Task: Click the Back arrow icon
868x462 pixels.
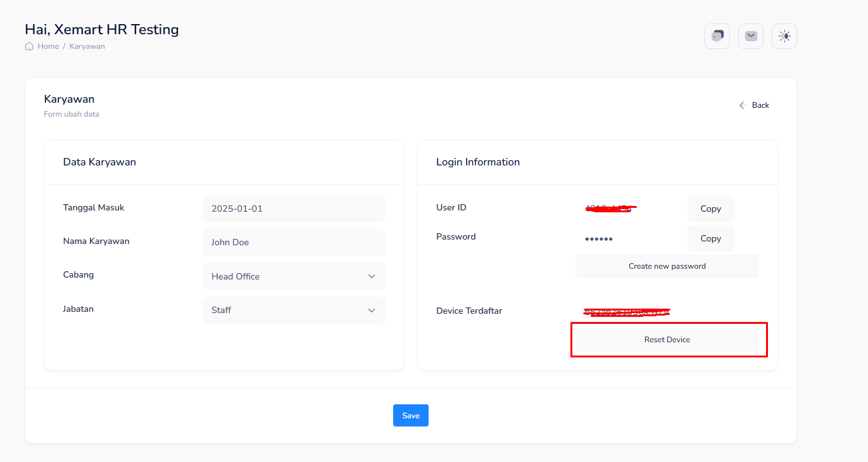Action: (x=743, y=105)
